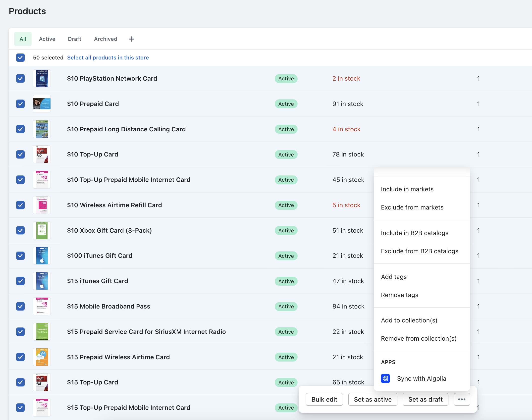Deselect the $100 iTunes Gift Card checkbox
Screen dimensions: 532x420
[20, 256]
